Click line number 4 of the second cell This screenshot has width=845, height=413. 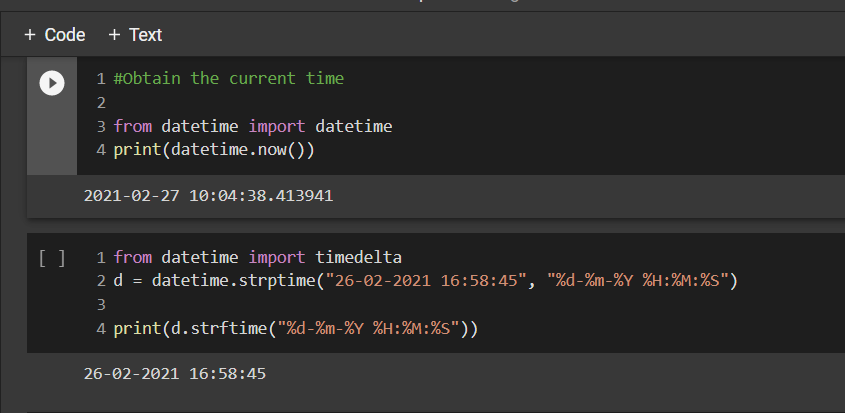point(101,328)
